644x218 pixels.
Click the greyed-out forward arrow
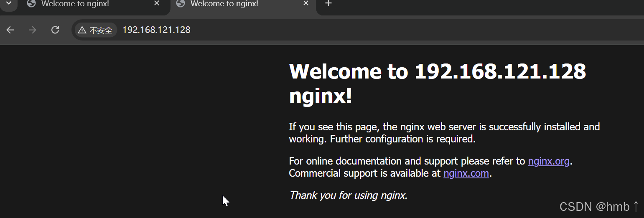(x=33, y=30)
